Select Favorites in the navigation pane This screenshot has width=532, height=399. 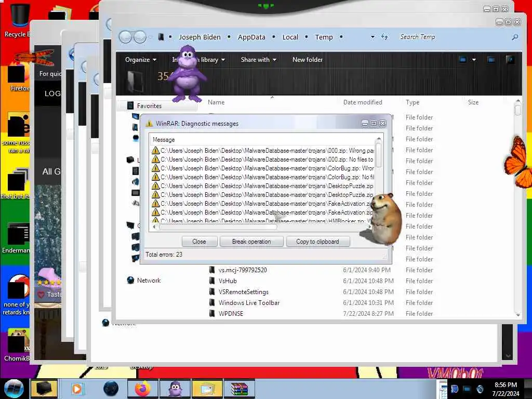click(149, 106)
